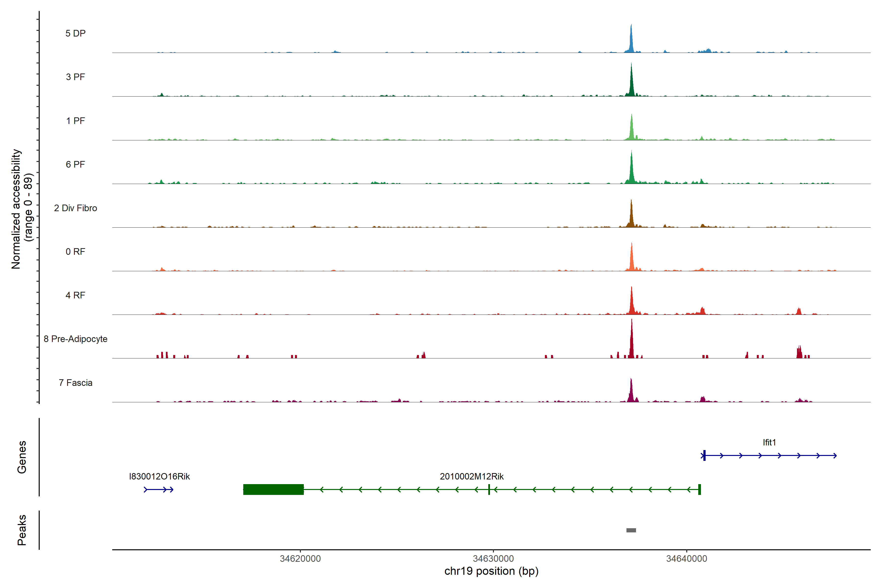This screenshot has height=588, width=882.
Task: Click the 7 Fascia track label
Action: (x=75, y=382)
